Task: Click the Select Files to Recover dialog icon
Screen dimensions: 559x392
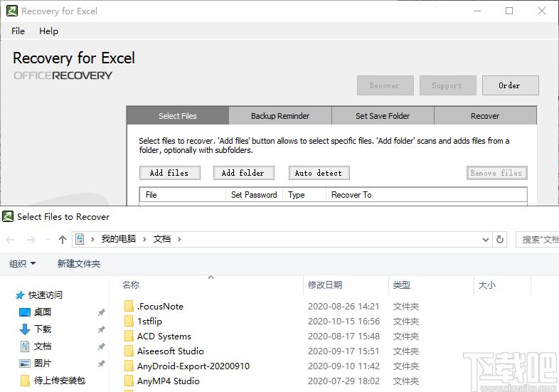Action: pos(8,216)
